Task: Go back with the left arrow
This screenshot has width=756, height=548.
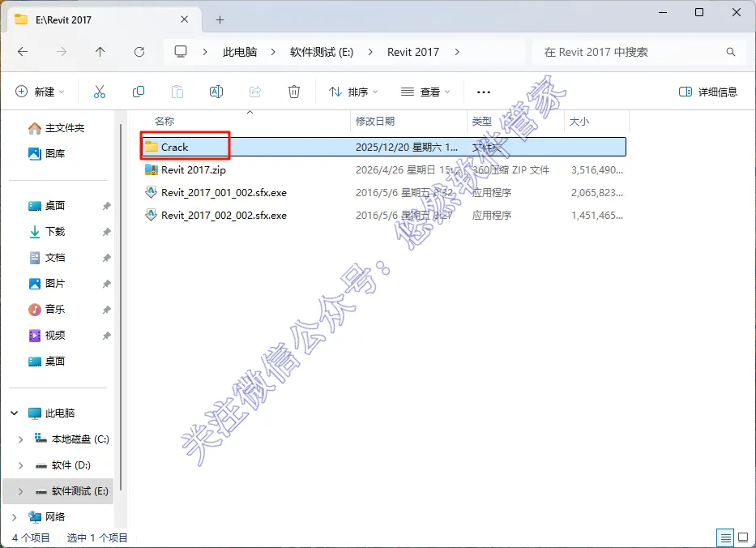Action: coord(23,52)
